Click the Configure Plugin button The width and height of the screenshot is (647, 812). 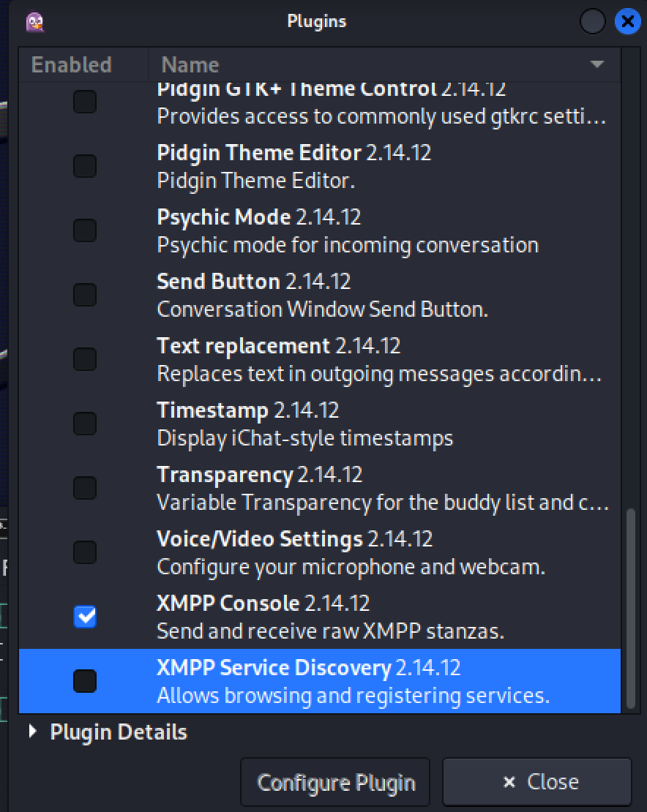tap(337, 783)
